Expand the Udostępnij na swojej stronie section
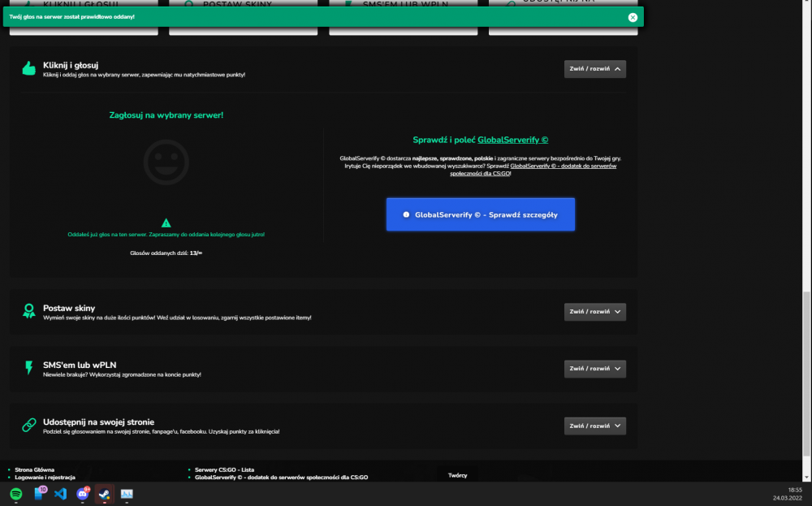 [594, 426]
